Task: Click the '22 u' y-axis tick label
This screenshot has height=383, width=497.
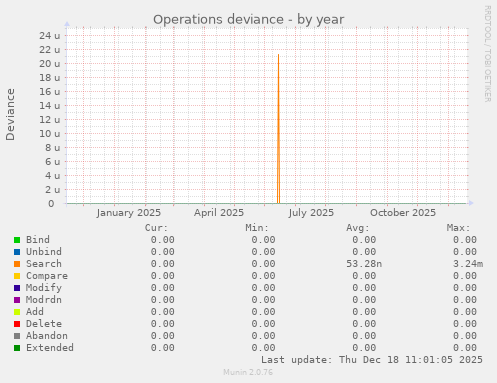Action: tap(50, 49)
